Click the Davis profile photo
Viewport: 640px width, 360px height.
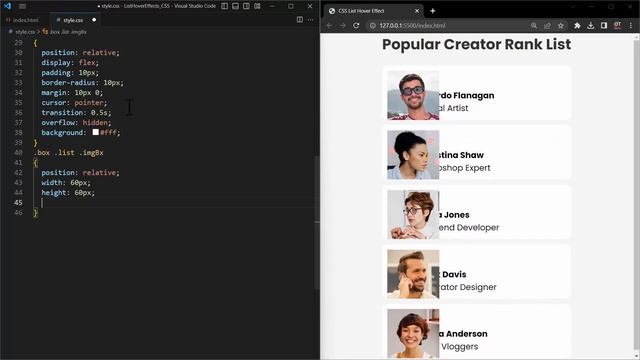(x=413, y=274)
